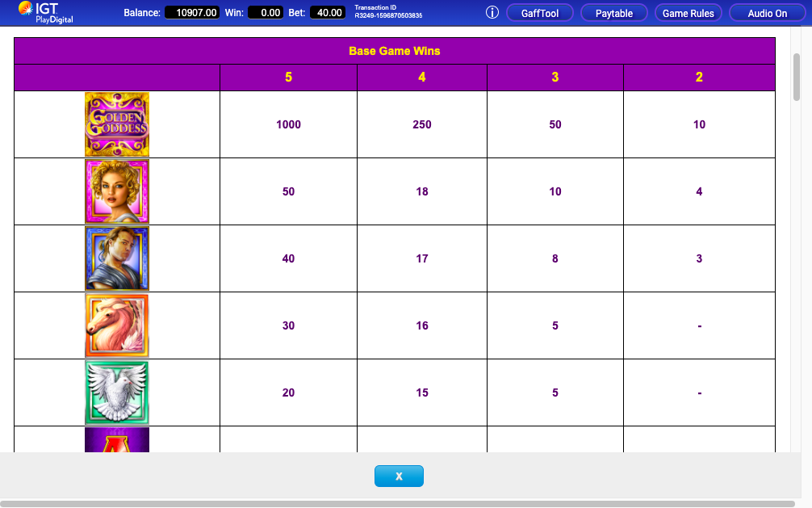This screenshot has width=812, height=508.
Task: Select the pink horse symbol
Action: 116,325
